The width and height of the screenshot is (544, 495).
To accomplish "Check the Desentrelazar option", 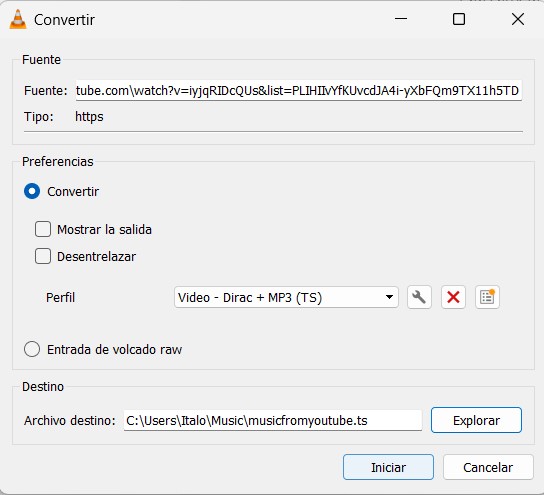I will coord(43,256).
